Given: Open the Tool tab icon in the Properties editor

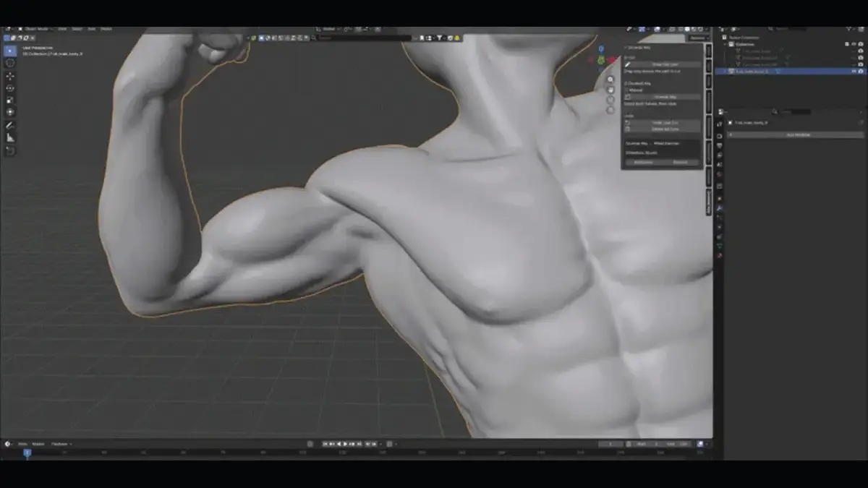Looking at the screenshot, I should [x=720, y=124].
